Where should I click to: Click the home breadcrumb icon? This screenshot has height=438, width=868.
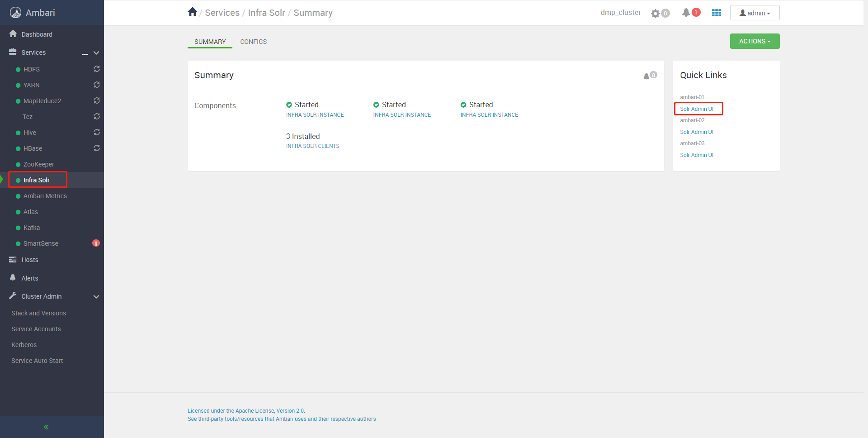[x=193, y=12]
